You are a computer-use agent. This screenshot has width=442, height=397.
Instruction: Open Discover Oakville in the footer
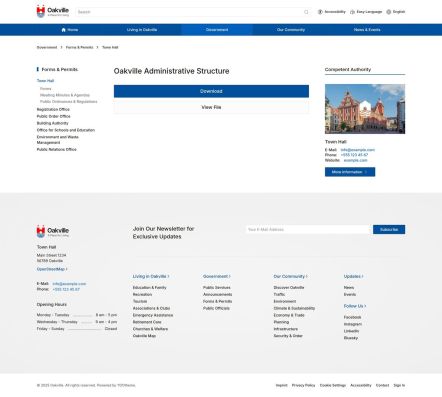[x=289, y=288]
